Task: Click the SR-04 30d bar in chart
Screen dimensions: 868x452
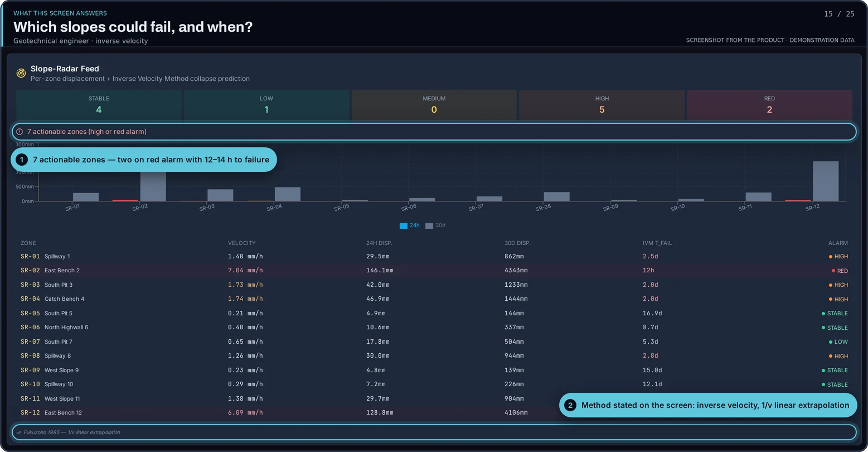Action: pyautogui.click(x=288, y=194)
